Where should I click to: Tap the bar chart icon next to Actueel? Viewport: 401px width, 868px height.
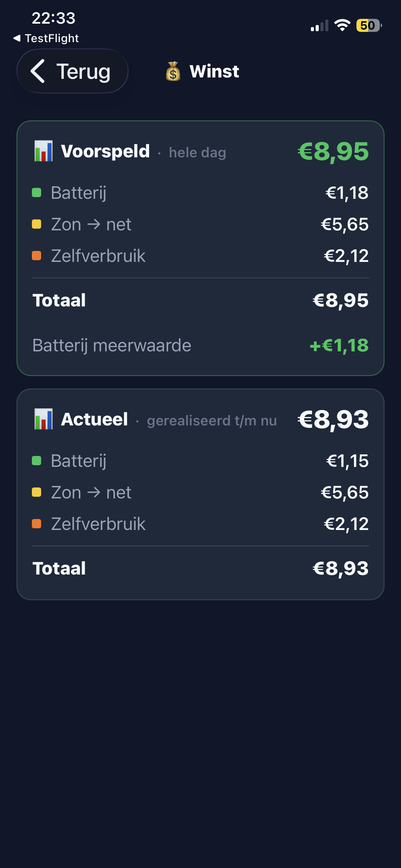coord(44,419)
